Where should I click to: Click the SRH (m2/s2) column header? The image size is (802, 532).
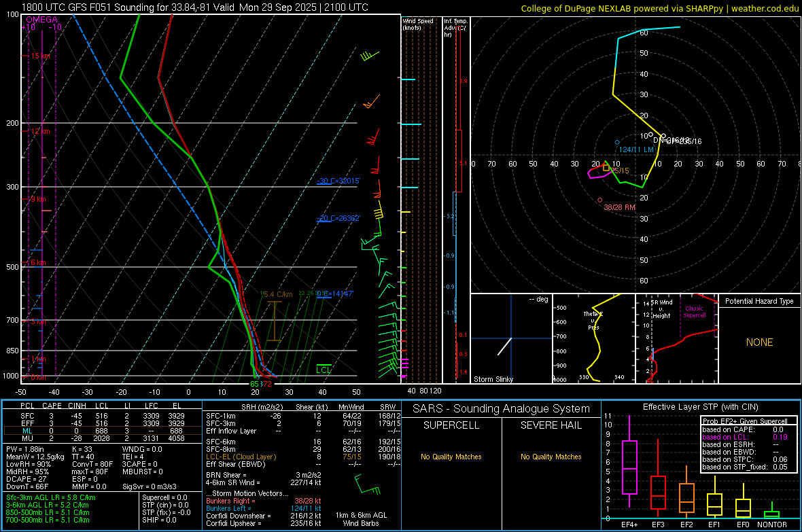click(x=262, y=407)
